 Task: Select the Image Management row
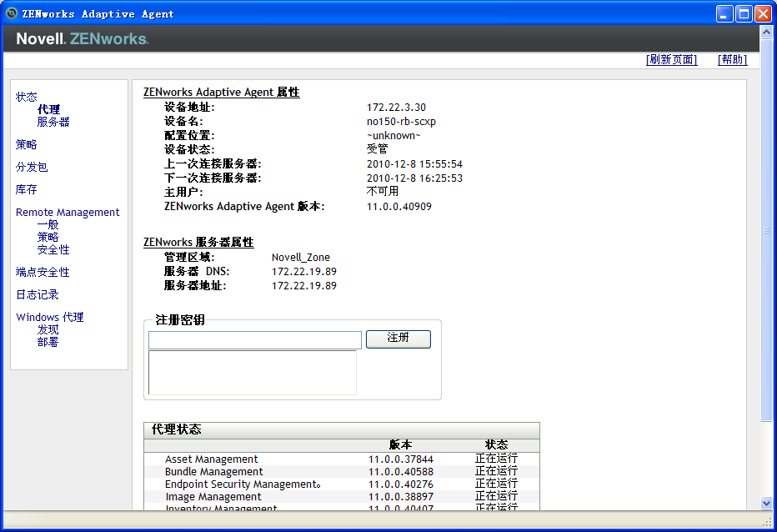[x=342, y=496]
